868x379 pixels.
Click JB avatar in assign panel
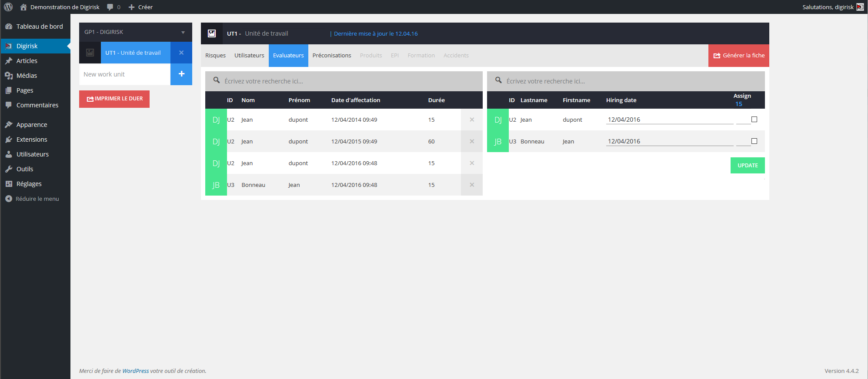[498, 141]
